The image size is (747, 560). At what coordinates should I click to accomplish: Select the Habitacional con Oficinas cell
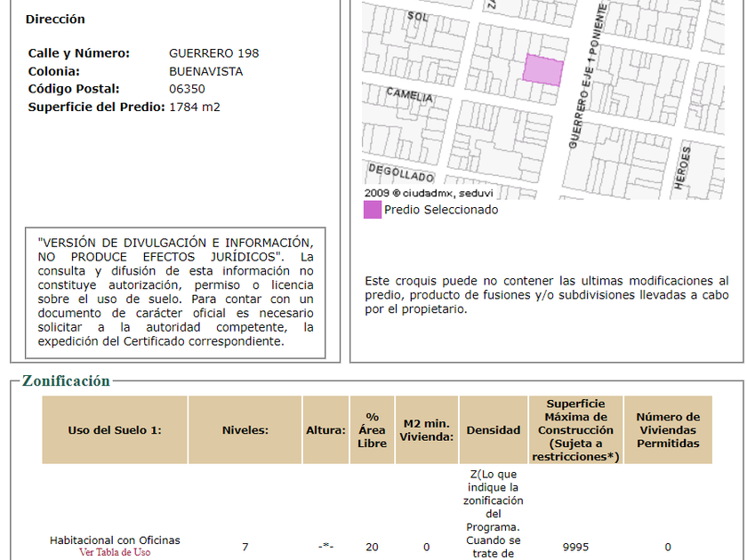pyautogui.click(x=115, y=540)
